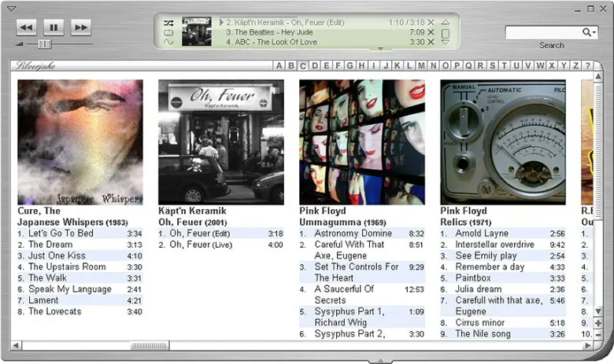
Task: Click the Silverjuke logo
Action: [35, 65]
